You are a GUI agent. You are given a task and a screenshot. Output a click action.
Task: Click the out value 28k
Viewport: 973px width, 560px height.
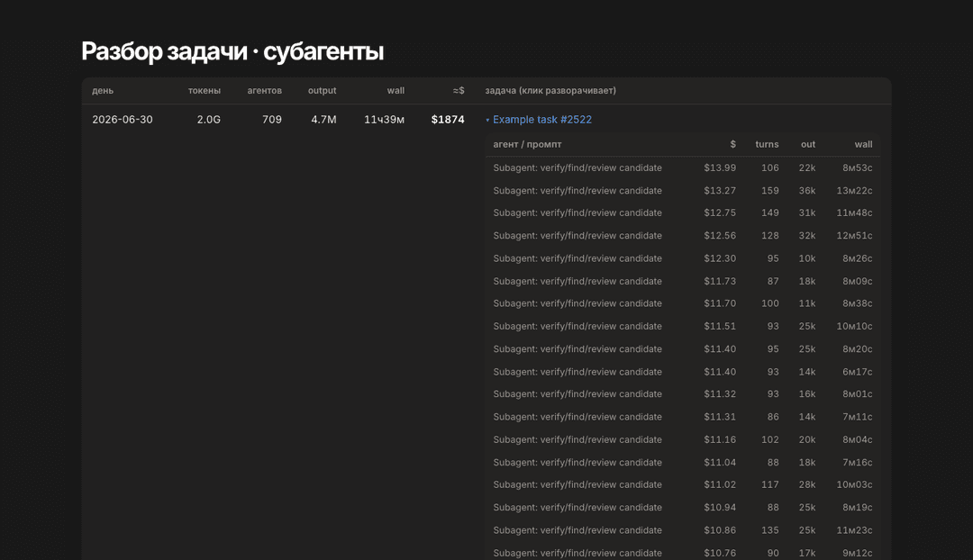[807, 484]
